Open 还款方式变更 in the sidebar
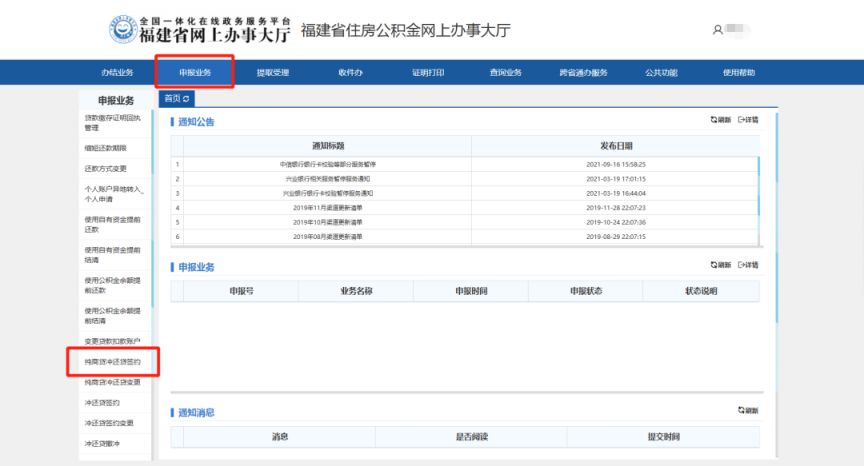The height and width of the screenshot is (466, 864). (x=106, y=168)
